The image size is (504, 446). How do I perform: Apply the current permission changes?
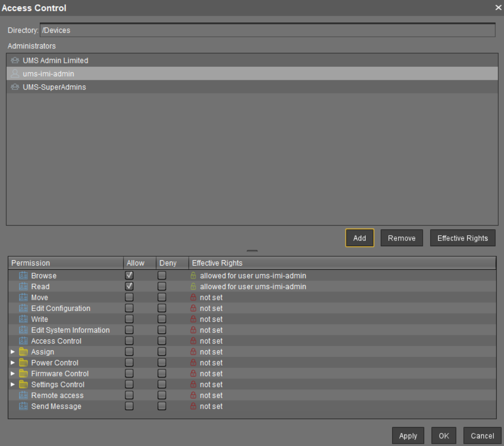[x=408, y=435]
